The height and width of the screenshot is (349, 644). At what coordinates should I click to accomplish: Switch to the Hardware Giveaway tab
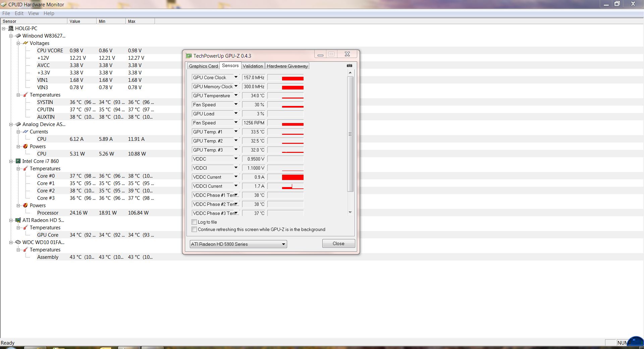coord(287,66)
